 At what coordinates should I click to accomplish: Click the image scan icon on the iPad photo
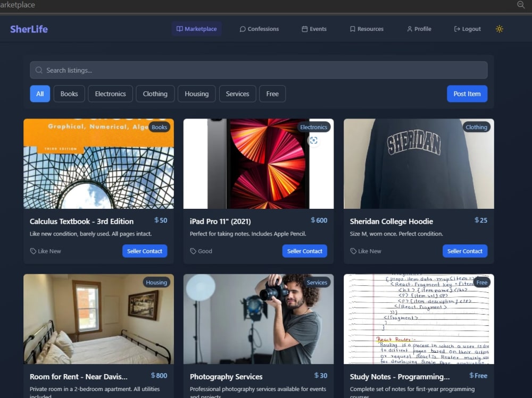[x=313, y=140]
